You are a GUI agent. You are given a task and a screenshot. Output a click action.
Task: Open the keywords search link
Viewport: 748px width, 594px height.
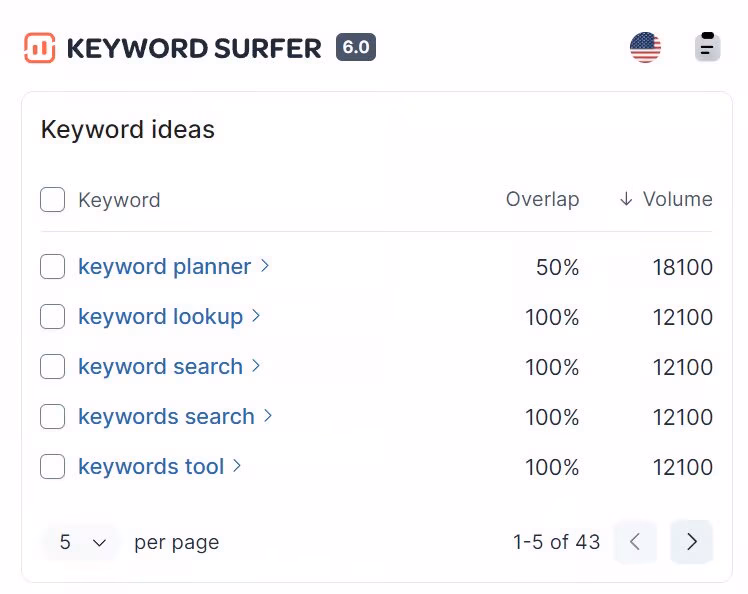[166, 417]
